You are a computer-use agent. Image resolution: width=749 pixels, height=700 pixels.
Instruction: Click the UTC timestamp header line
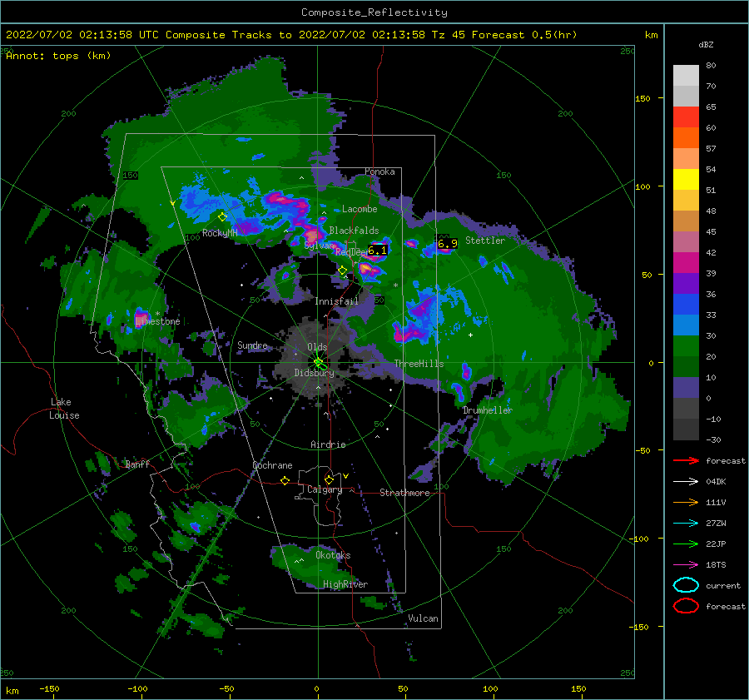point(291,35)
